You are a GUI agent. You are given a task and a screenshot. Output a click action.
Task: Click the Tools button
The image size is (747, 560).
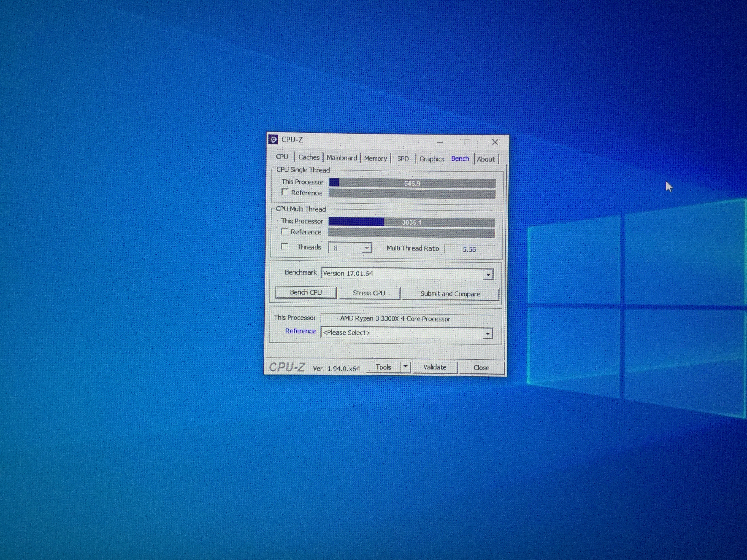point(383,367)
